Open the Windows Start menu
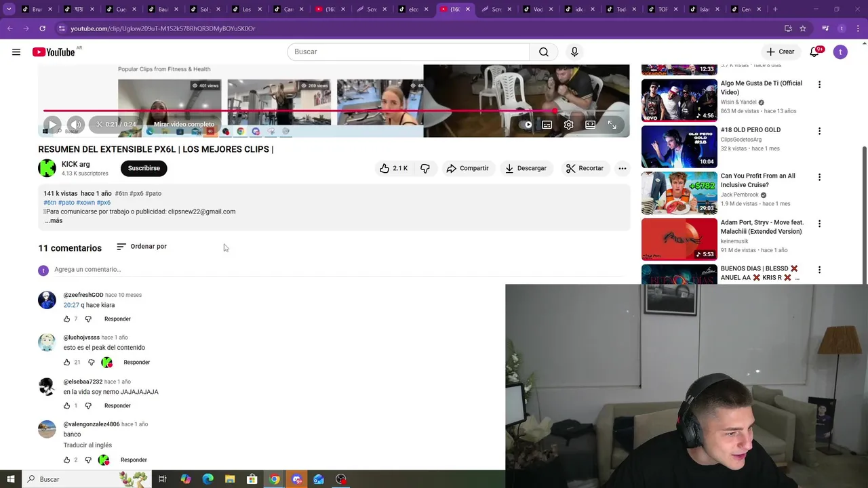 point(10,479)
